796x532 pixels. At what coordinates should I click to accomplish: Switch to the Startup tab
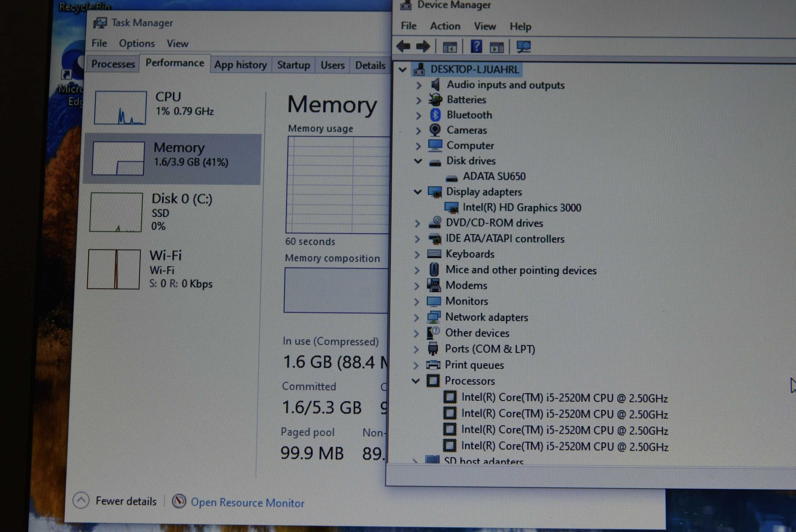[293, 65]
